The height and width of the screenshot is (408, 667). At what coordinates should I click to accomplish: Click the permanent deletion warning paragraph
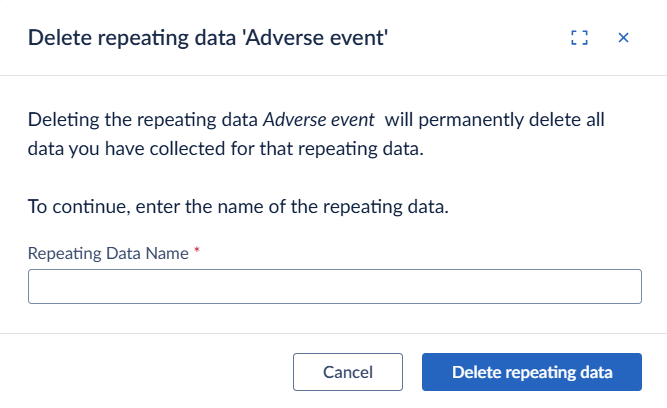316,134
